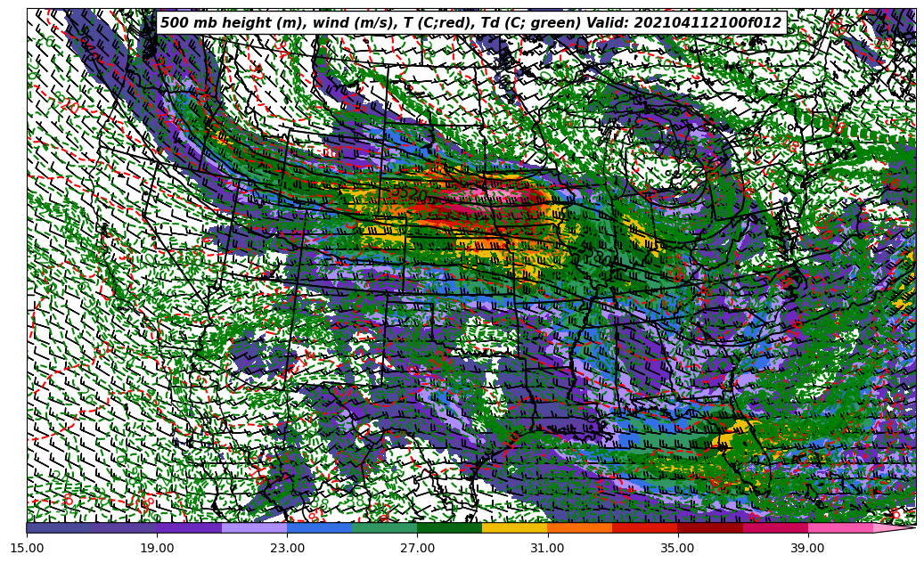Click the 35.00 colorbar tick label

coord(678,548)
